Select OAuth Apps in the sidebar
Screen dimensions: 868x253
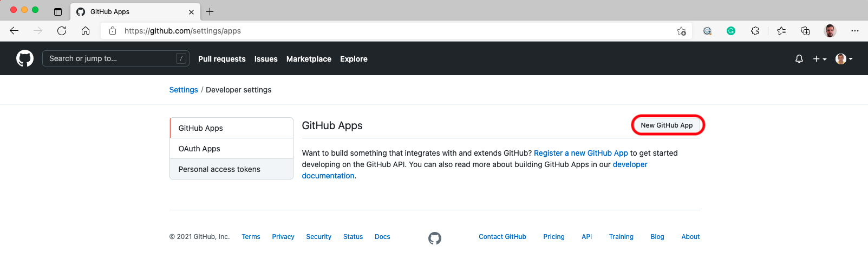pos(232,149)
